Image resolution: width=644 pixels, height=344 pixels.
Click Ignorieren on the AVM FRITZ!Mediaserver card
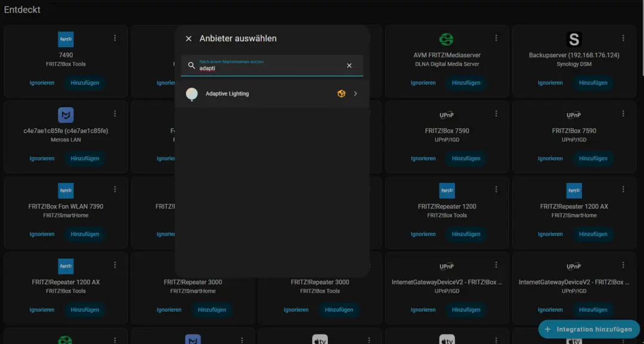[x=422, y=83]
